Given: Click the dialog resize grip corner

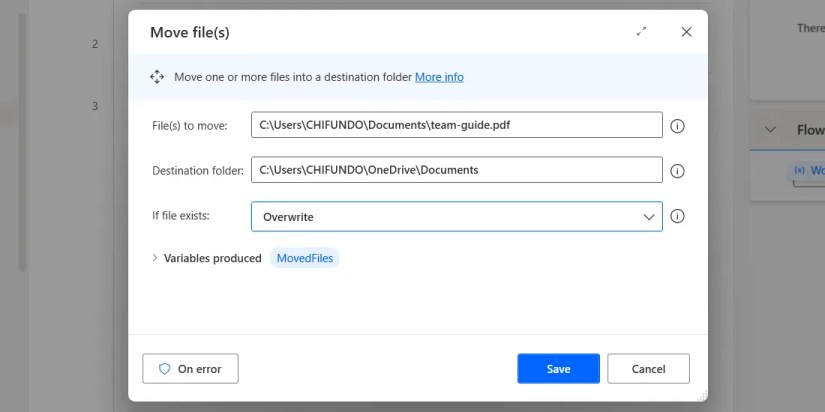Looking at the screenshot, I should coord(702,396).
